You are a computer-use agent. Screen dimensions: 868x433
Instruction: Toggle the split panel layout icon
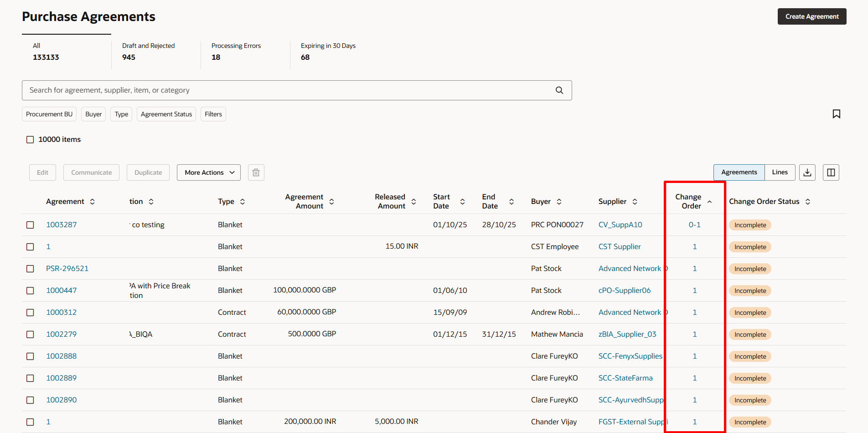coord(831,172)
